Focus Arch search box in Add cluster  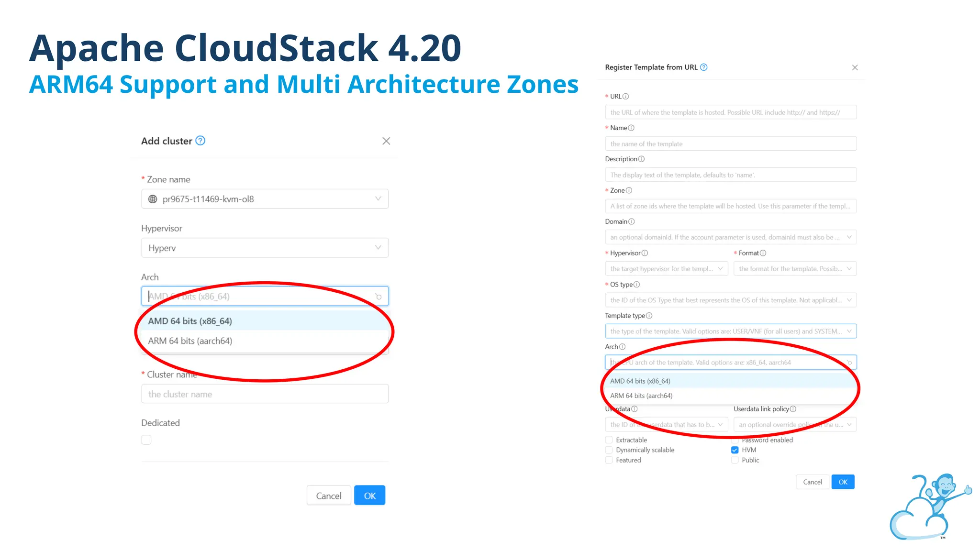pyautogui.click(x=265, y=297)
